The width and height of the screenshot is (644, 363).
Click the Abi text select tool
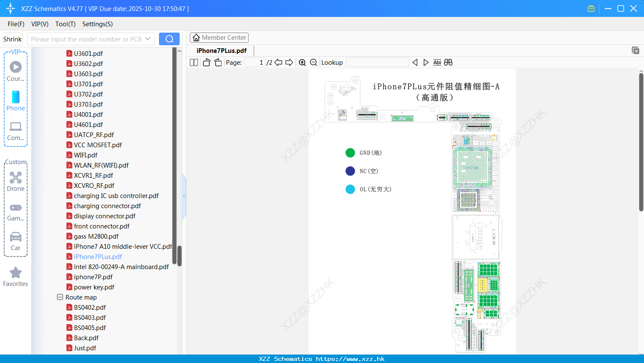coord(437,62)
